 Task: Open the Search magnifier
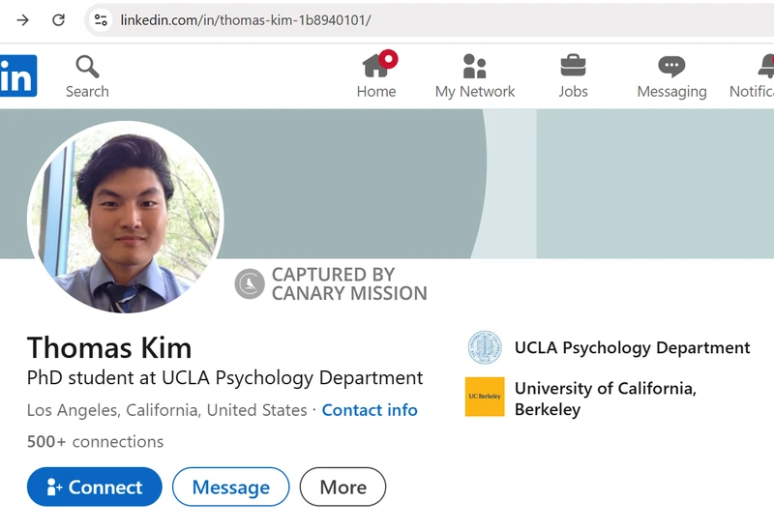click(x=87, y=76)
